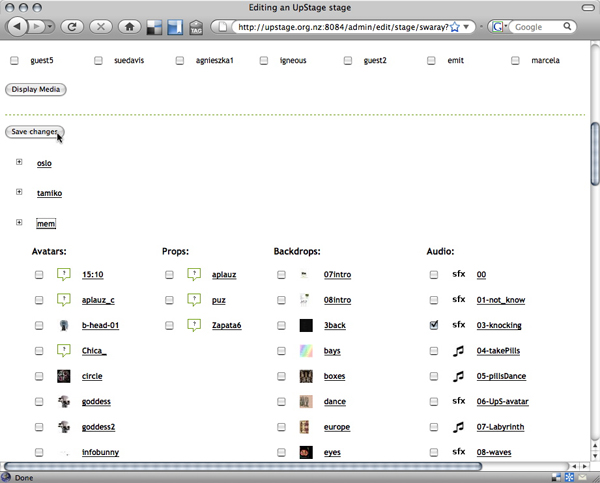Click in the Google search field
Viewport: 600px width, 483px height.
point(538,27)
